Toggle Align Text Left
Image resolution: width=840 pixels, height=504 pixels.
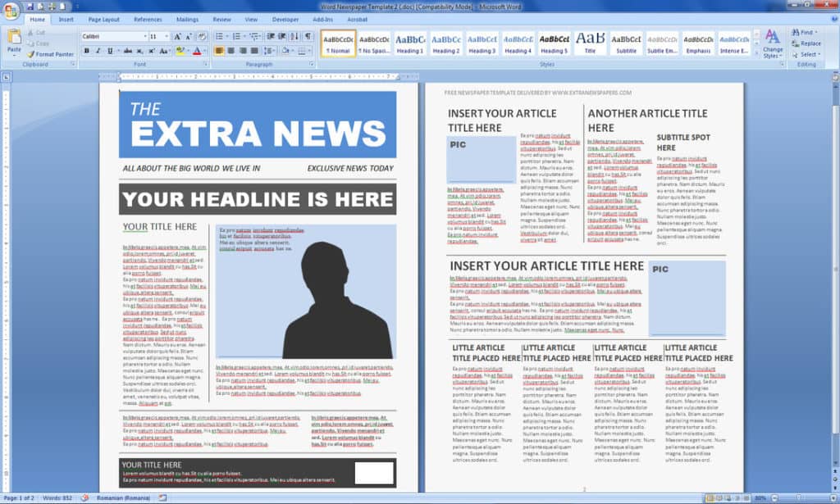tap(219, 51)
